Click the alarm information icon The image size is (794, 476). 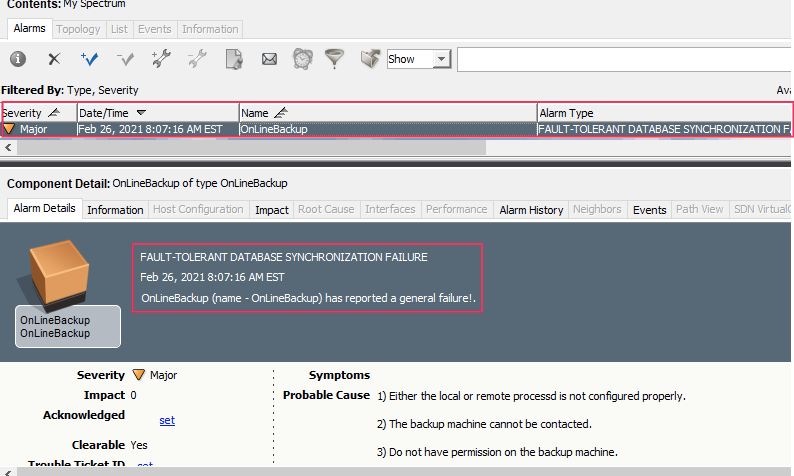[18, 60]
